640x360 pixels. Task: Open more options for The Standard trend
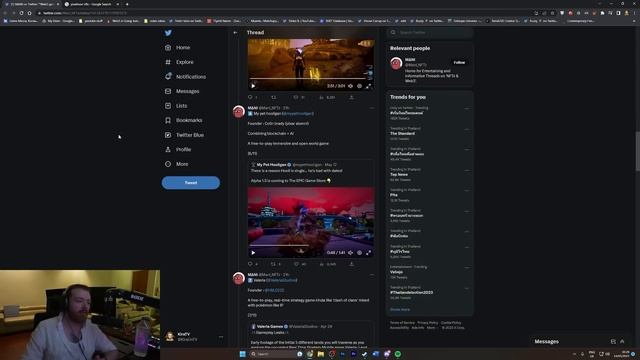[x=467, y=129]
